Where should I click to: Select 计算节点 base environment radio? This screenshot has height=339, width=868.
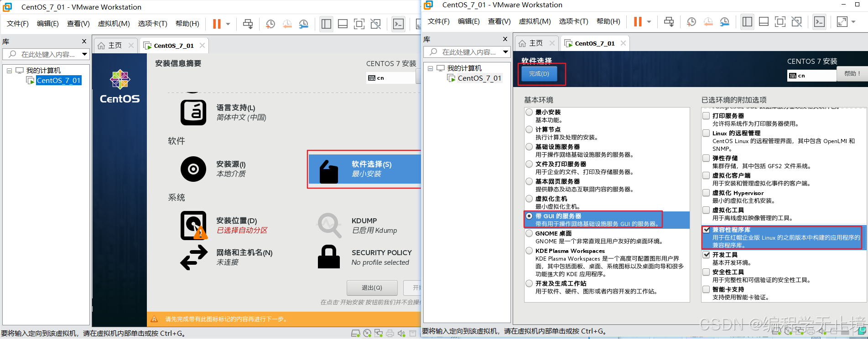[529, 129]
